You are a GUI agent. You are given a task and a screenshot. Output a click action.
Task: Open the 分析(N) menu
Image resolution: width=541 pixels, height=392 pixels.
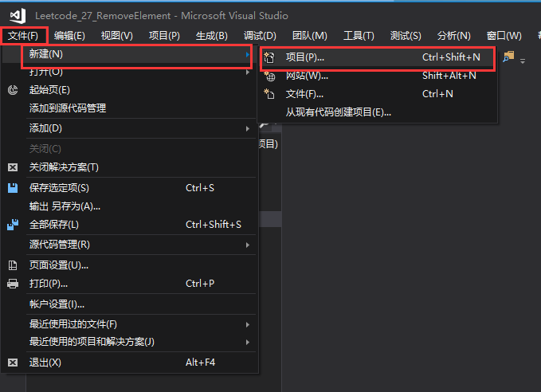[x=453, y=36]
